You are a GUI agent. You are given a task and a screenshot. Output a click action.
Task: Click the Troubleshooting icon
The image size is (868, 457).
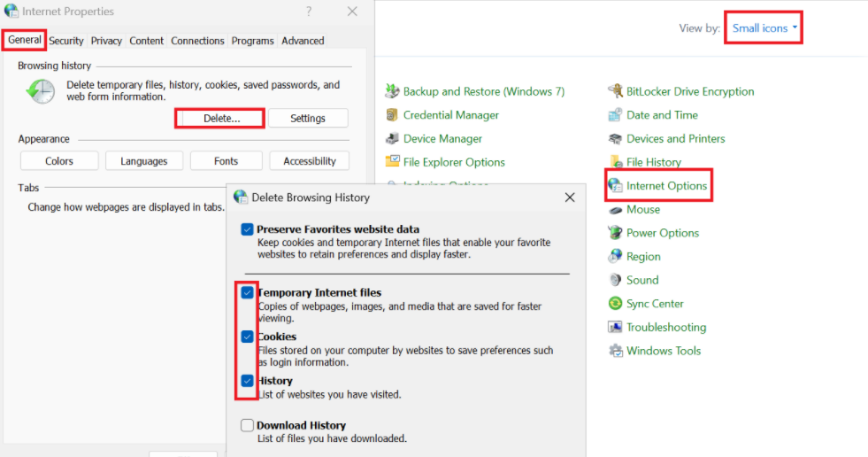(x=615, y=327)
